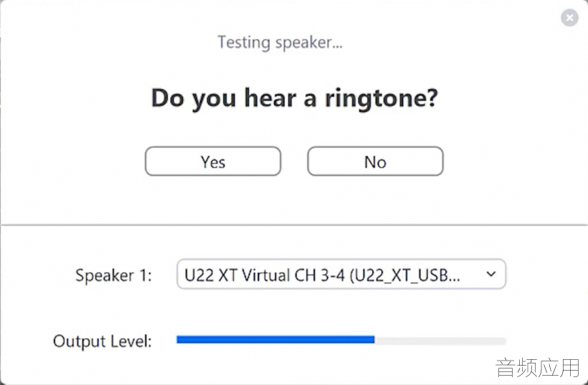This screenshot has height=385, width=588.
Task: Click the "Testing speaker..." status text
Action: [x=280, y=42]
